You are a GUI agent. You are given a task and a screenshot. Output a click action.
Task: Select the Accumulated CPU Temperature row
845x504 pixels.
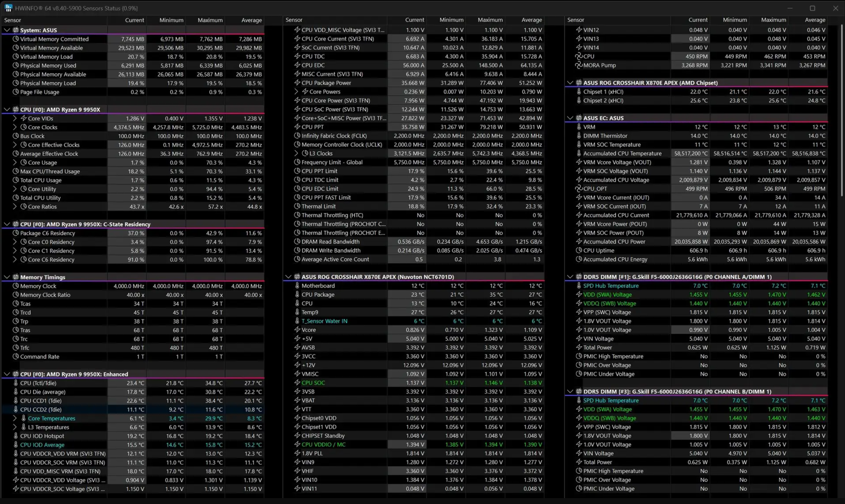[622, 153]
